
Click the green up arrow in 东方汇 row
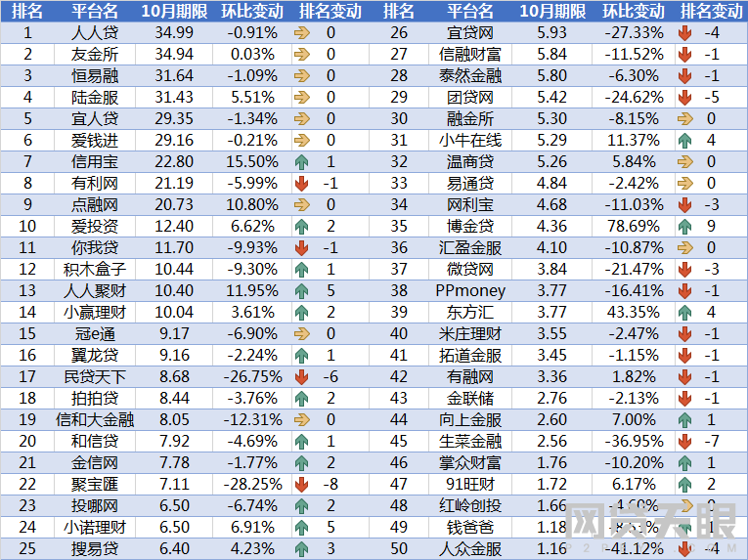coord(685,313)
